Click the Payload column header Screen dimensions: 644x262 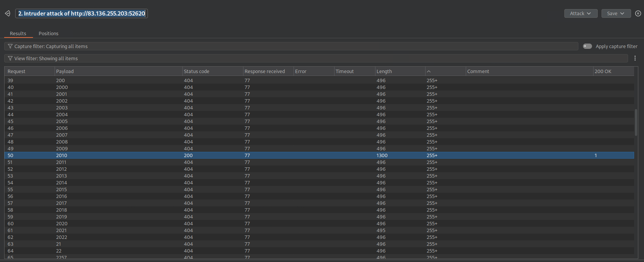(65, 72)
